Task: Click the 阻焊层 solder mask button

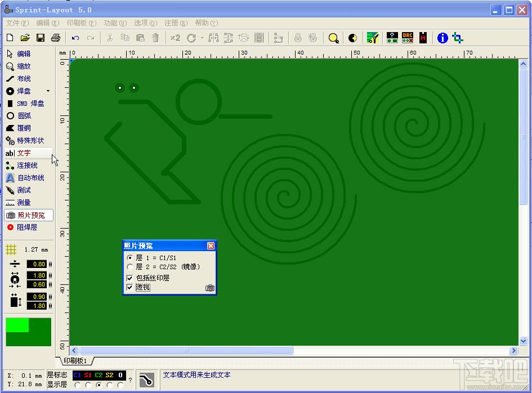Action: 24,227
